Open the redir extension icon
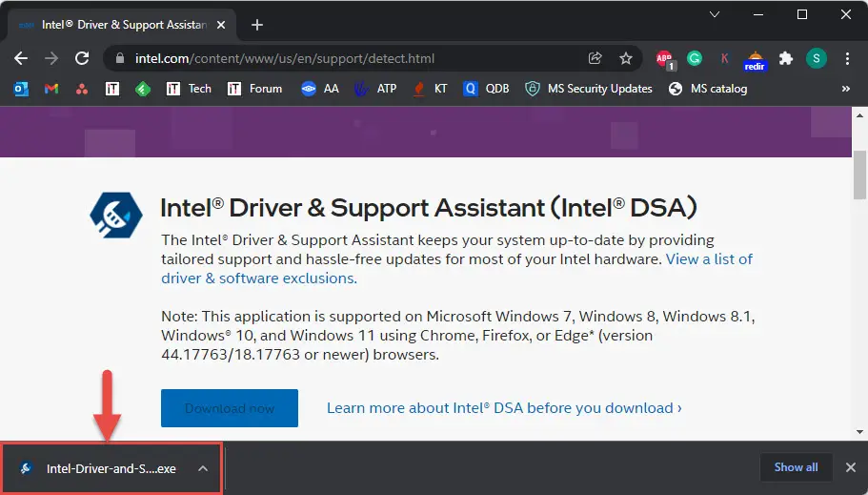 tap(755, 60)
